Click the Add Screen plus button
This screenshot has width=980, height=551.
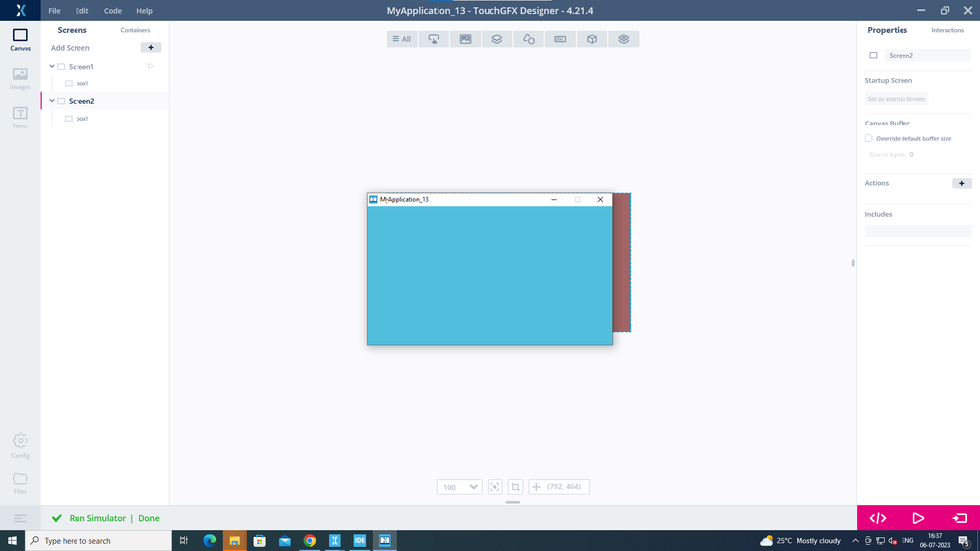151,47
